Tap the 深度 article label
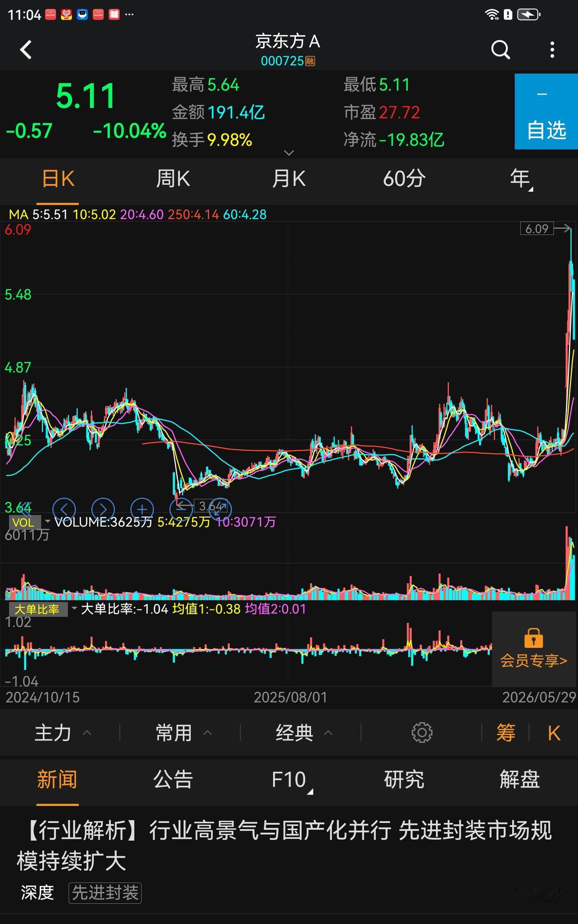Screen dimensions: 578x924 [x=37, y=893]
